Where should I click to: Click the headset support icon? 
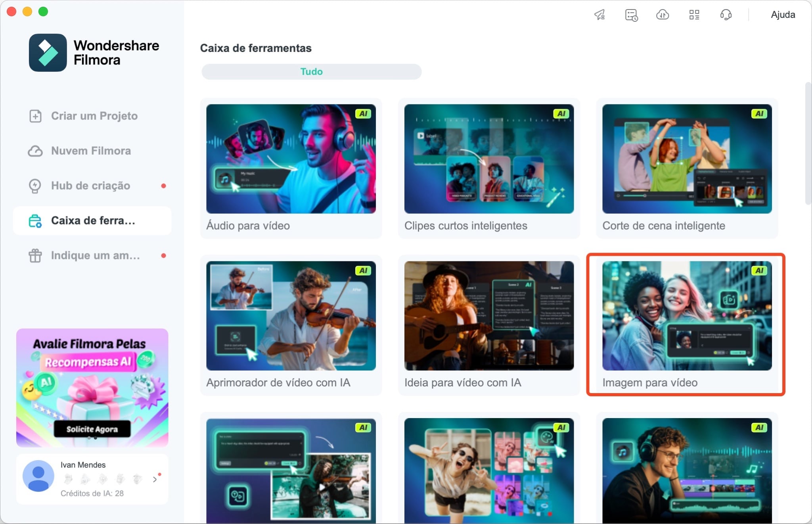coord(726,15)
